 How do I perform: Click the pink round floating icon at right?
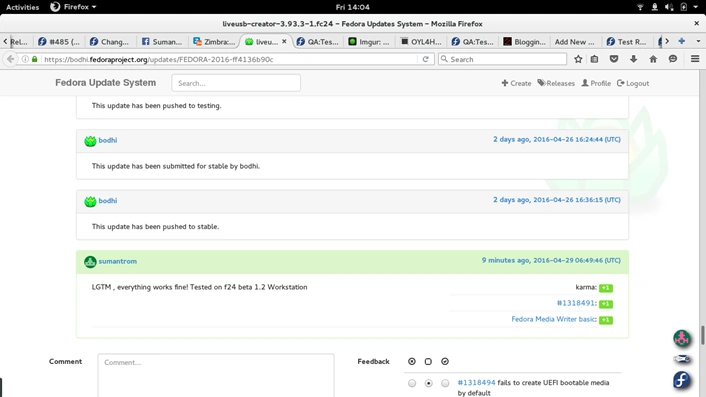click(682, 338)
